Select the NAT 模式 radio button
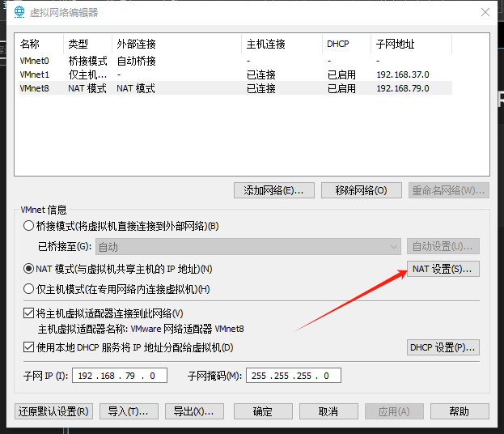 point(28,269)
